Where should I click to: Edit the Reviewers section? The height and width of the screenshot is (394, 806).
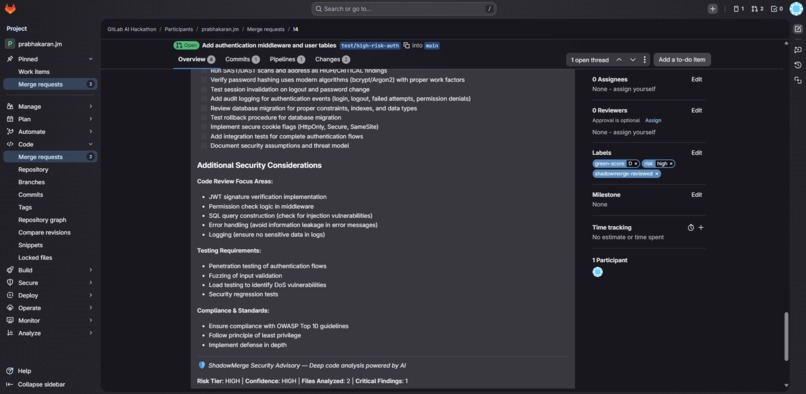pos(697,110)
